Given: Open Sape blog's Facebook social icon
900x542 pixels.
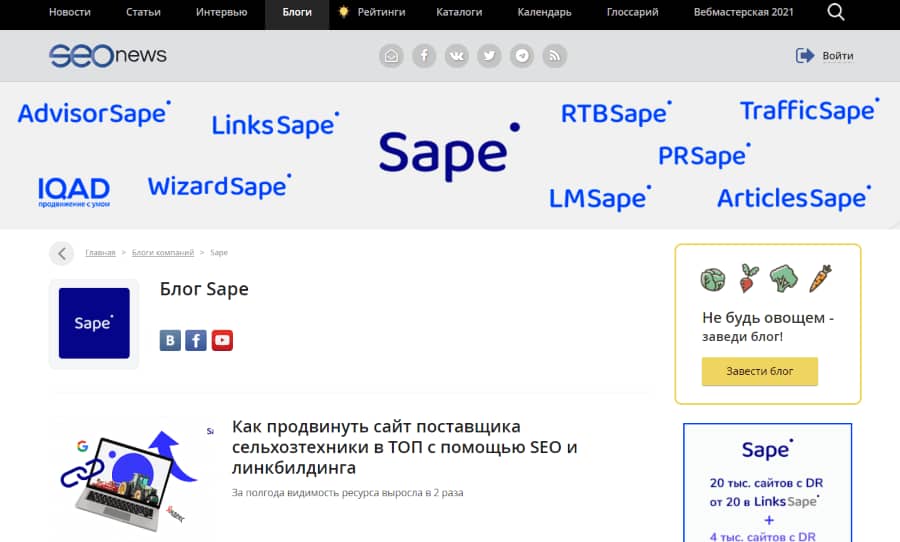Looking at the screenshot, I should [x=196, y=340].
